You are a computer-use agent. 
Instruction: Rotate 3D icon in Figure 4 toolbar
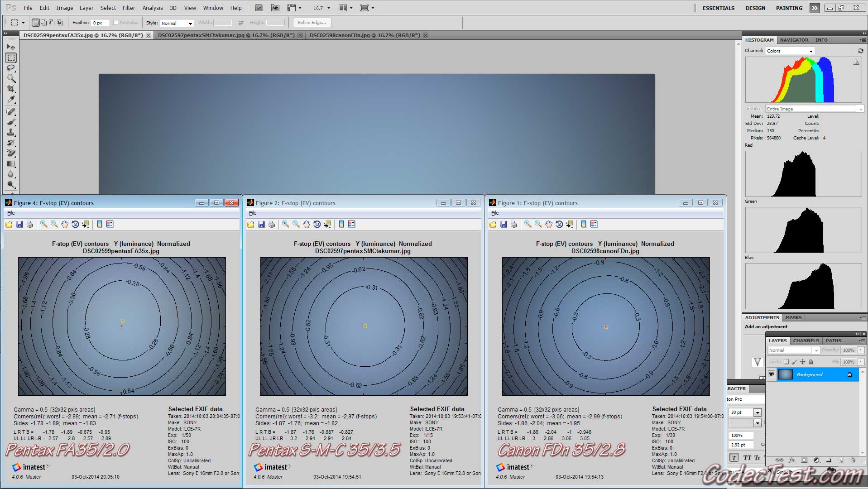click(75, 224)
